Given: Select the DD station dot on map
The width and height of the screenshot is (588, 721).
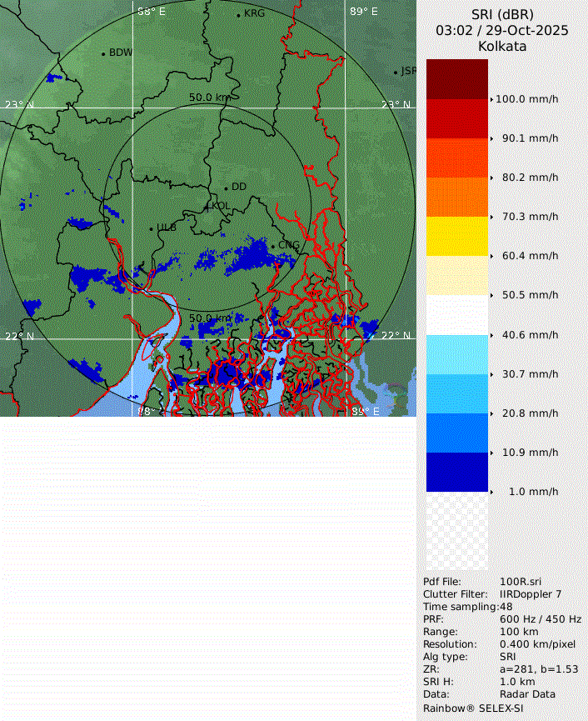Looking at the screenshot, I should tap(226, 188).
